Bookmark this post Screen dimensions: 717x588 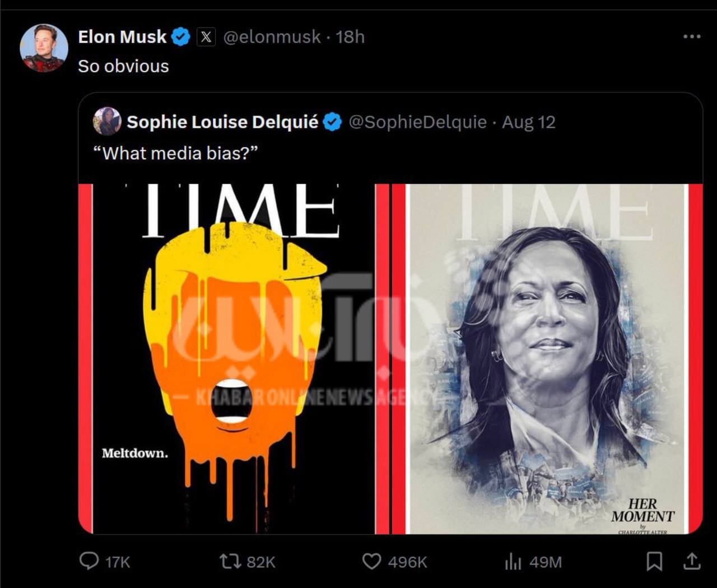[x=654, y=561]
